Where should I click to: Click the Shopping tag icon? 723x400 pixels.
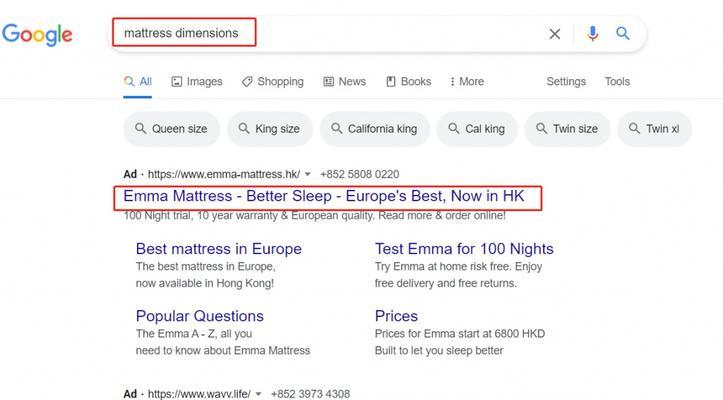247,82
